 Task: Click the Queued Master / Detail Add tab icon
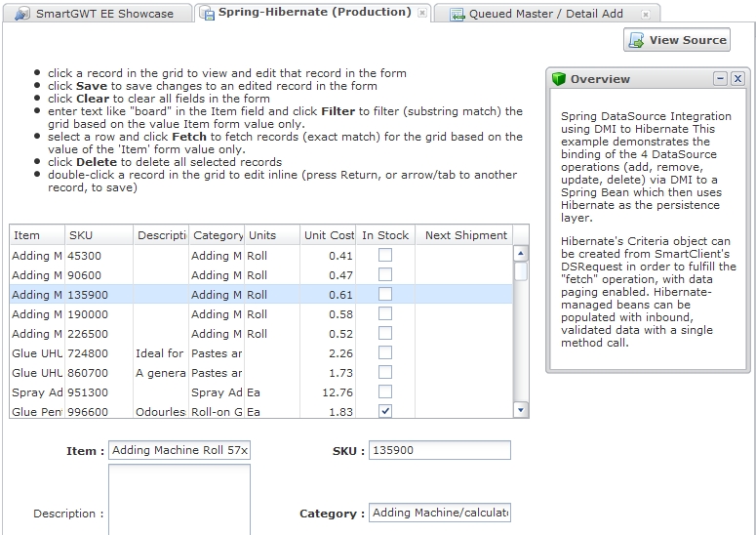458,15
